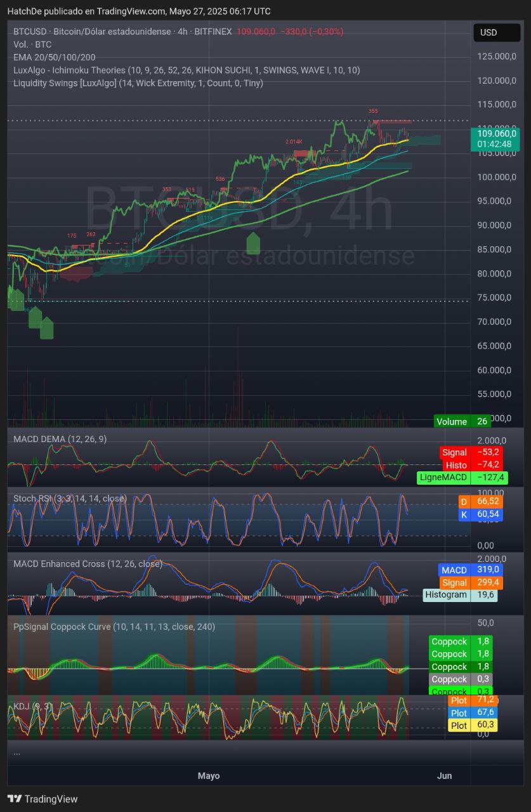The height and width of the screenshot is (812, 531).
Task: Click the large green arrow marker under the May candles
Action: 253,244
